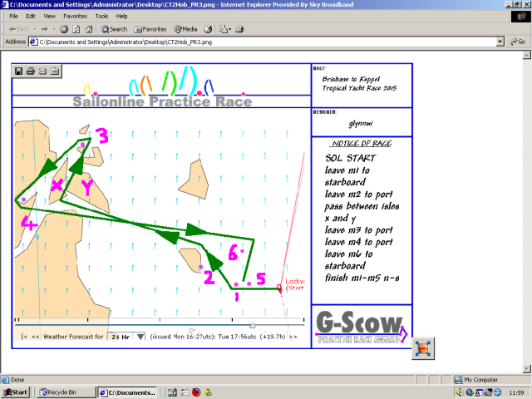Click the Go button beside the address bar
532x399 pixels.
click(518, 42)
